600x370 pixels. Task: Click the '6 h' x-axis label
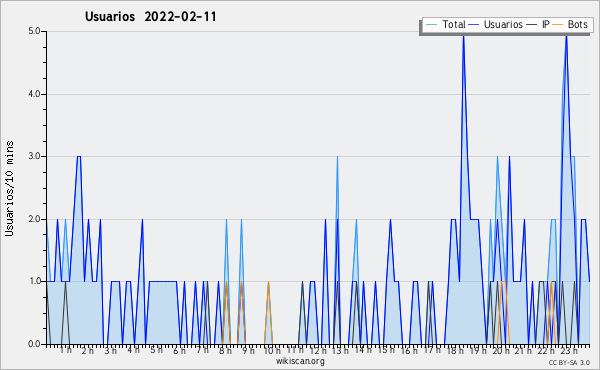tap(179, 350)
